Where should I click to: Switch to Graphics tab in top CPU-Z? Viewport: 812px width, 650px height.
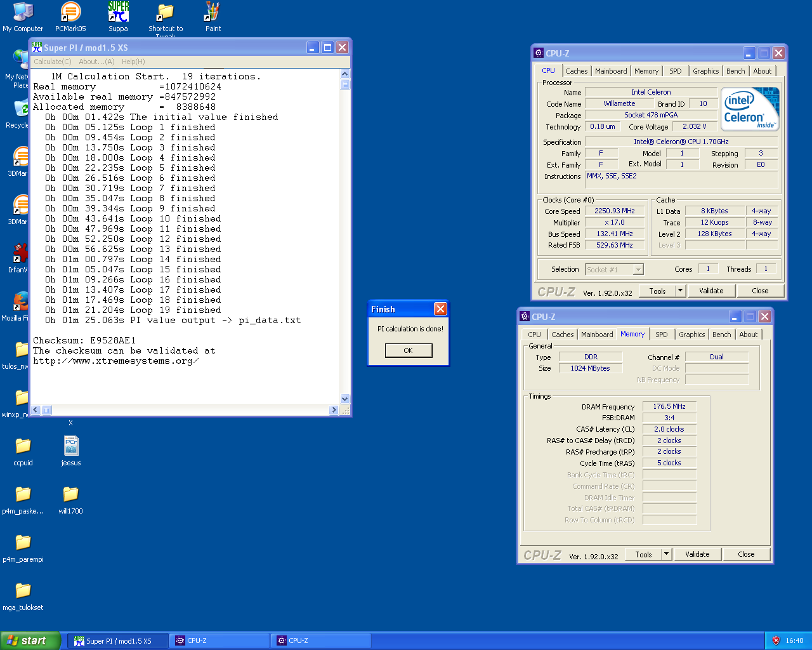706,71
